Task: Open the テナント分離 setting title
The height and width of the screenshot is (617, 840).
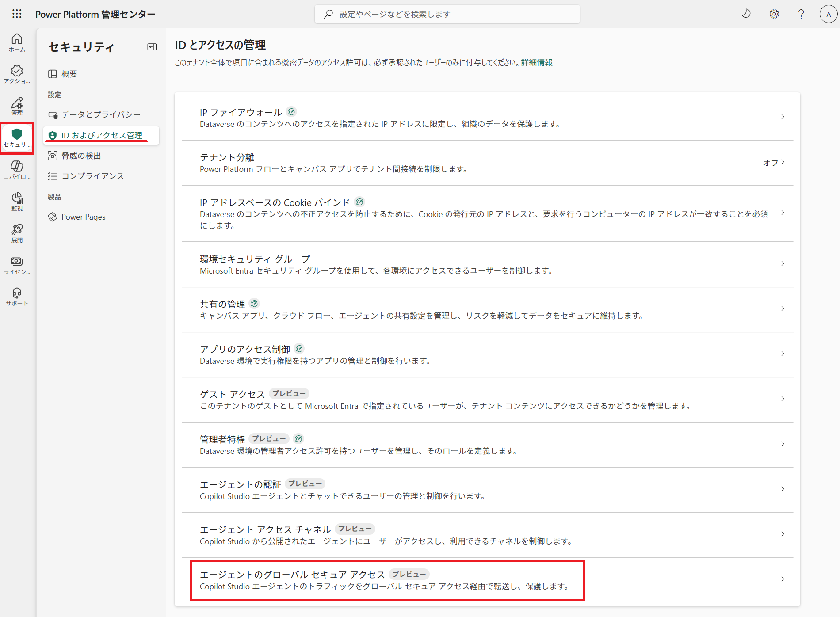Action: tap(227, 157)
